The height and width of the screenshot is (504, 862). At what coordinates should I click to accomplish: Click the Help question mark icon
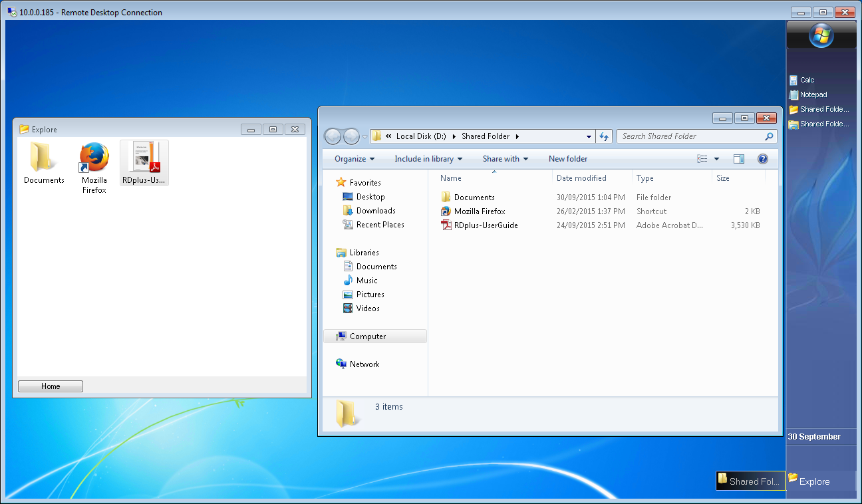pyautogui.click(x=763, y=159)
